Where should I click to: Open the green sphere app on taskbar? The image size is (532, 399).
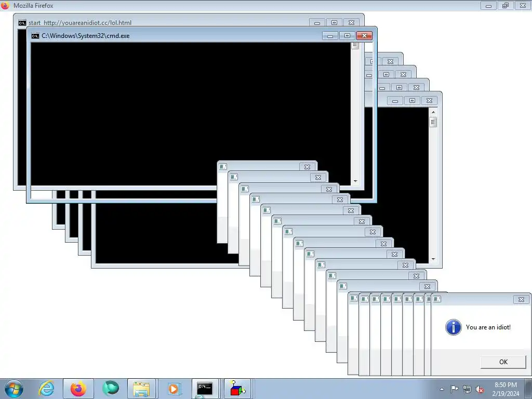(111, 389)
